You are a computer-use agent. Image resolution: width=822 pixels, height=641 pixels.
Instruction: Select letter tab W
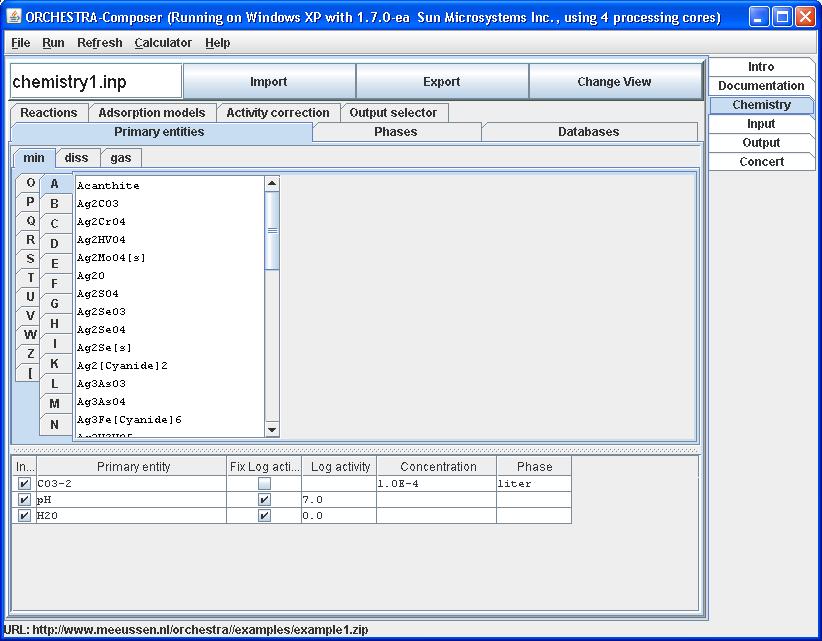30,334
